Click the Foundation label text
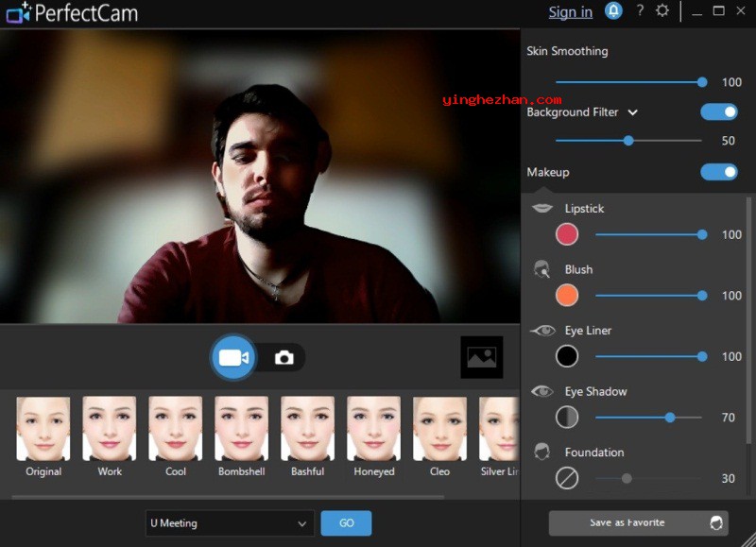The image size is (756, 547). pos(594,453)
